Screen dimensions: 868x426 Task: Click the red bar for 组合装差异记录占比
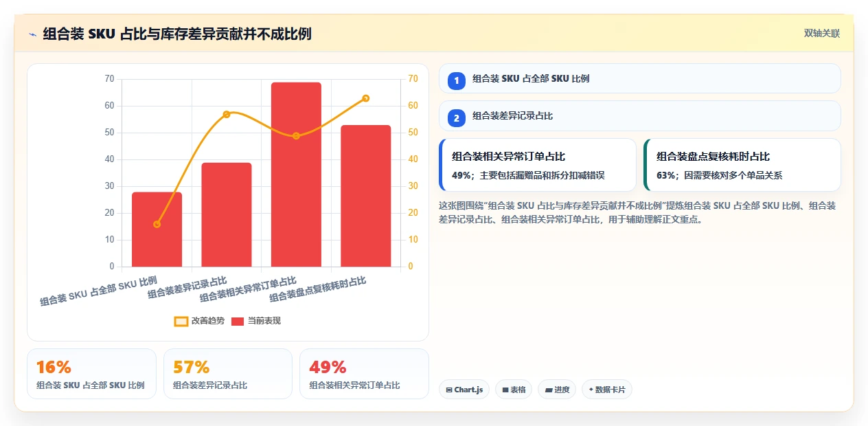[x=227, y=214]
